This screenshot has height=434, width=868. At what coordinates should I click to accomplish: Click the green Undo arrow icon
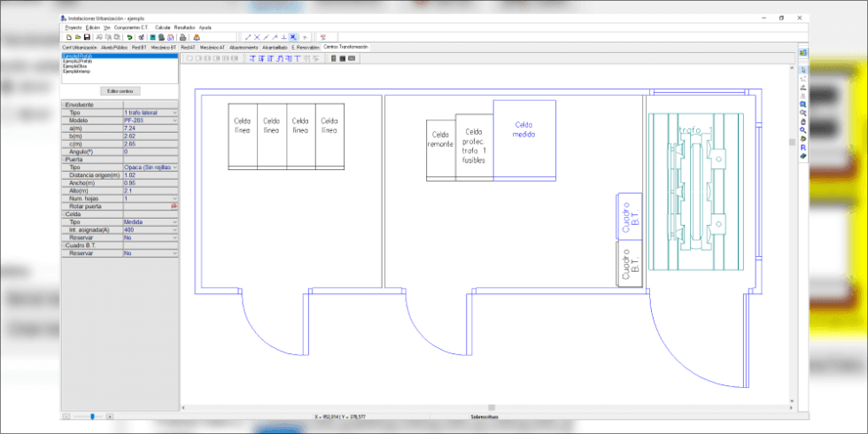(130, 37)
